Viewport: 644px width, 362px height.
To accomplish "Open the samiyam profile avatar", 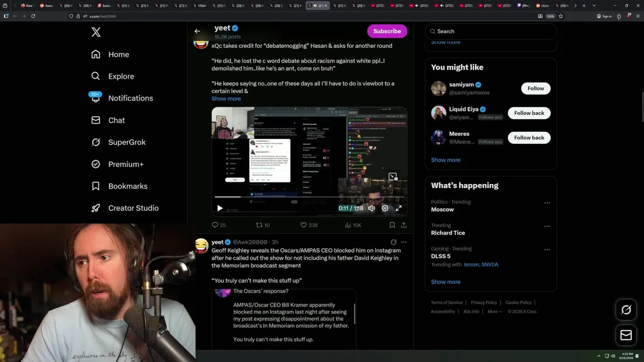I will point(439,88).
